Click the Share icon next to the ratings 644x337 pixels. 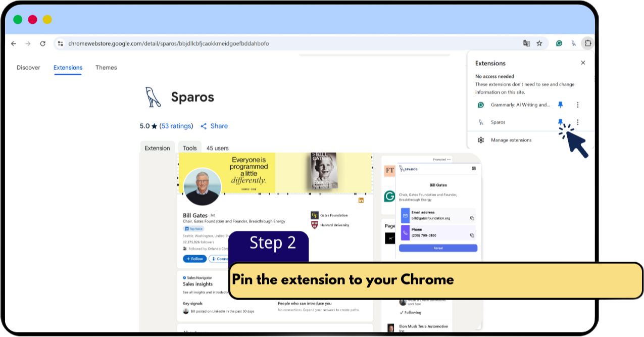coord(204,126)
